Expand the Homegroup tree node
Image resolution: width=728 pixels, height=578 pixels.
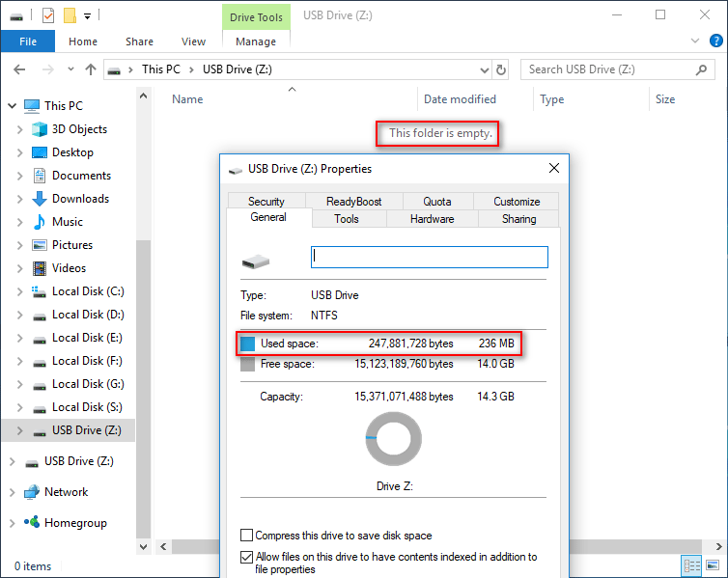[13, 523]
